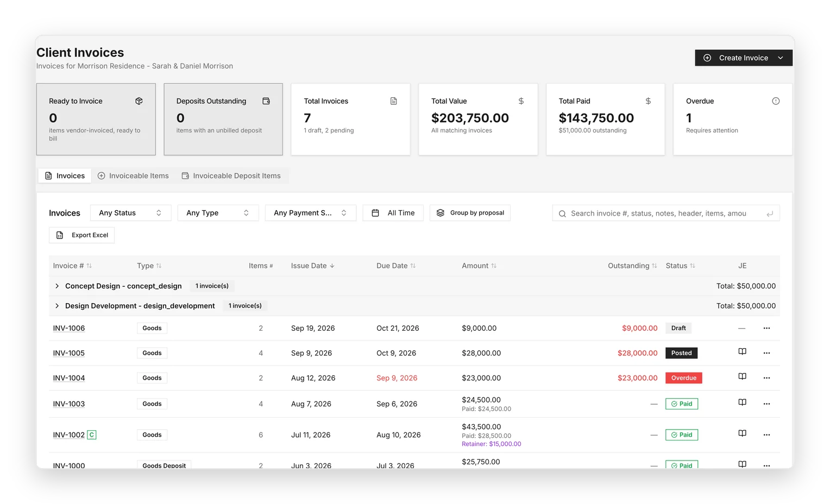Click the search magnifier icon
830x504 pixels.
point(562,213)
